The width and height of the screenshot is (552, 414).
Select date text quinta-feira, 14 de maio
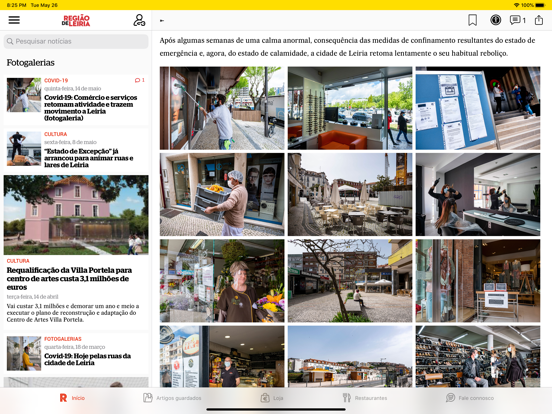click(73, 88)
